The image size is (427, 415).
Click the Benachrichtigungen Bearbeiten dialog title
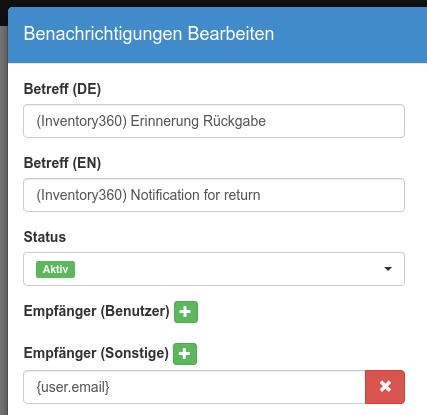pyautogui.click(x=149, y=34)
